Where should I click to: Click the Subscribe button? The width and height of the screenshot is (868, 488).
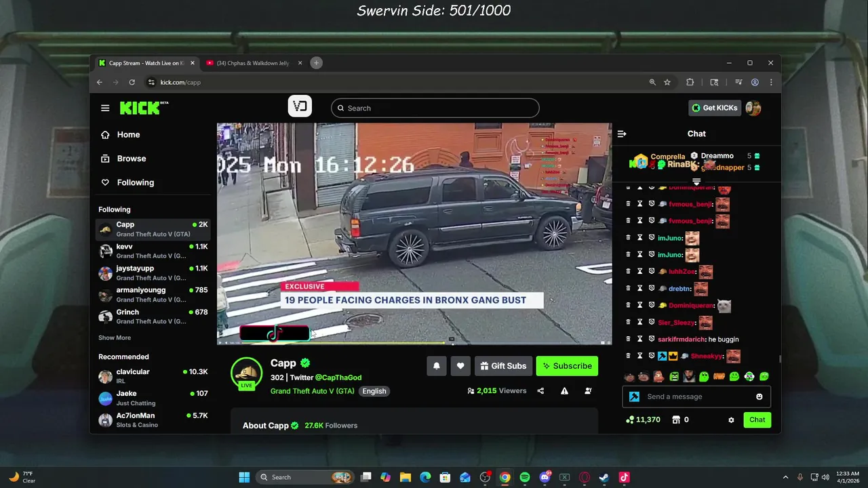(567, 366)
